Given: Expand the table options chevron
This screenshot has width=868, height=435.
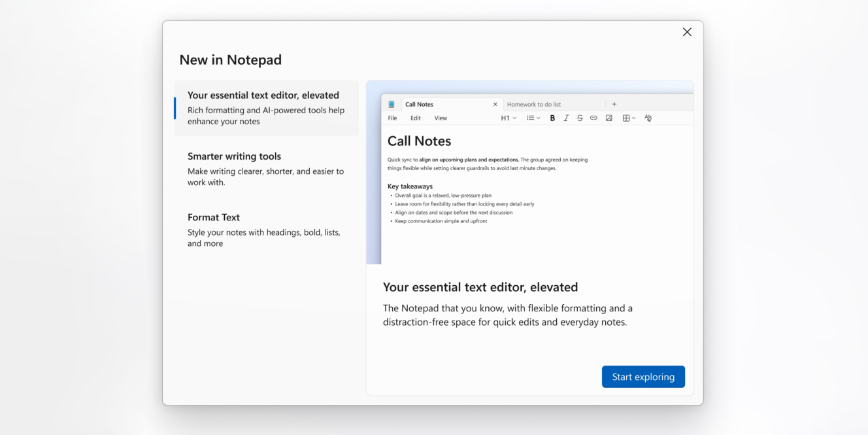Looking at the screenshot, I should (x=633, y=118).
